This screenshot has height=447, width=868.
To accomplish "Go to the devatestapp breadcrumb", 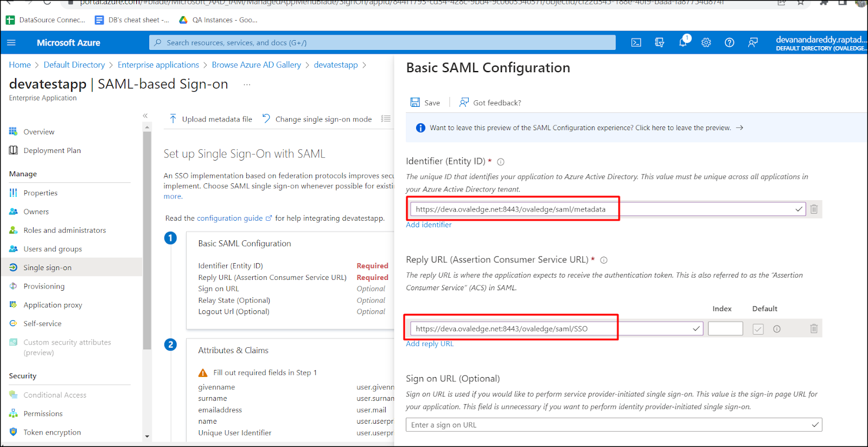I will pos(336,65).
